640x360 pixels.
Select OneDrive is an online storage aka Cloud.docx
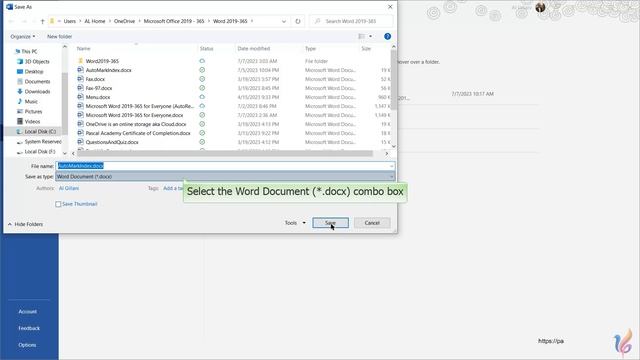pyautogui.click(x=136, y=124)
